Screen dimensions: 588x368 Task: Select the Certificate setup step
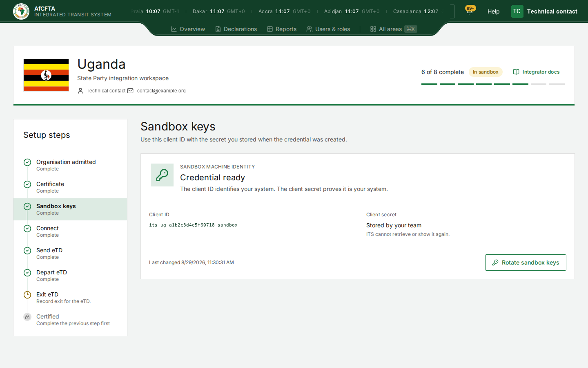(70, 187)
